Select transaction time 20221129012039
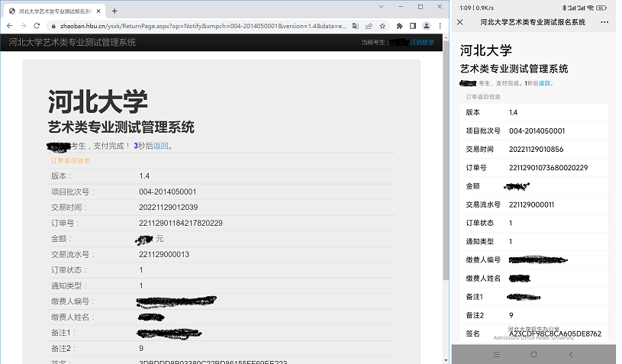Viewport: 622px width, 364px height. pyautogui.click(x=168, y=208)
